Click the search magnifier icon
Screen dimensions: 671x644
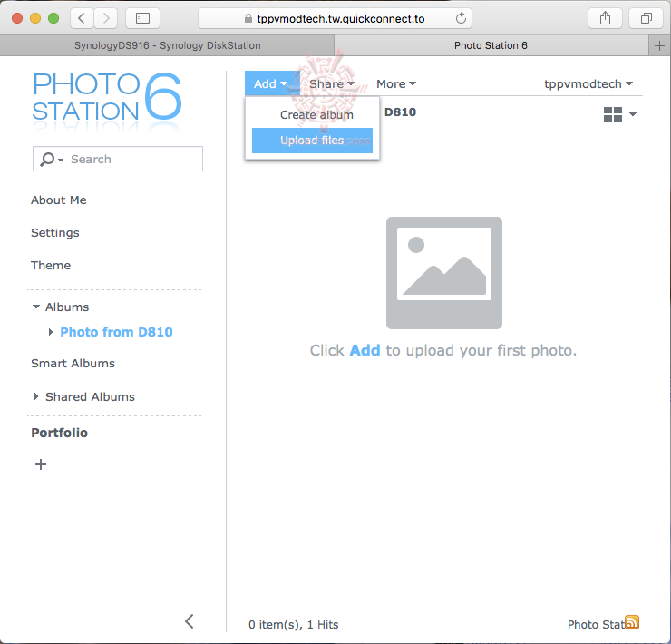point(47,160)
